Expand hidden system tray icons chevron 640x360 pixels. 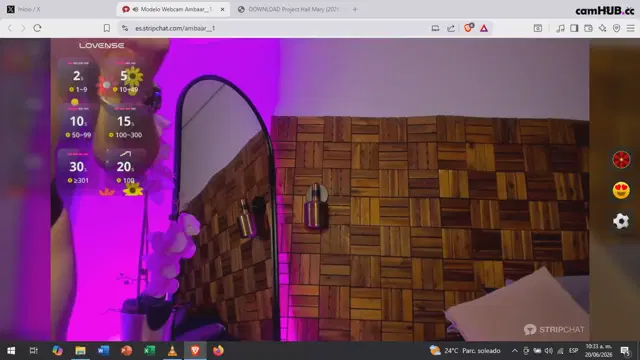coord(514,350)
